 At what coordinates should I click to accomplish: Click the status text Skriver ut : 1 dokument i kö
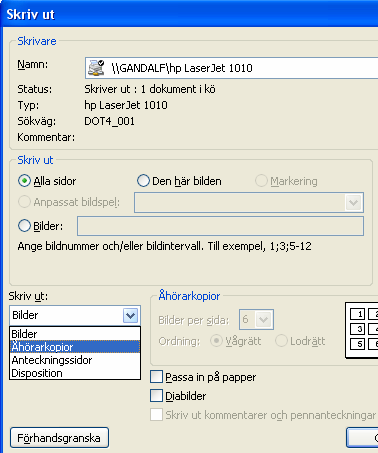150,89
